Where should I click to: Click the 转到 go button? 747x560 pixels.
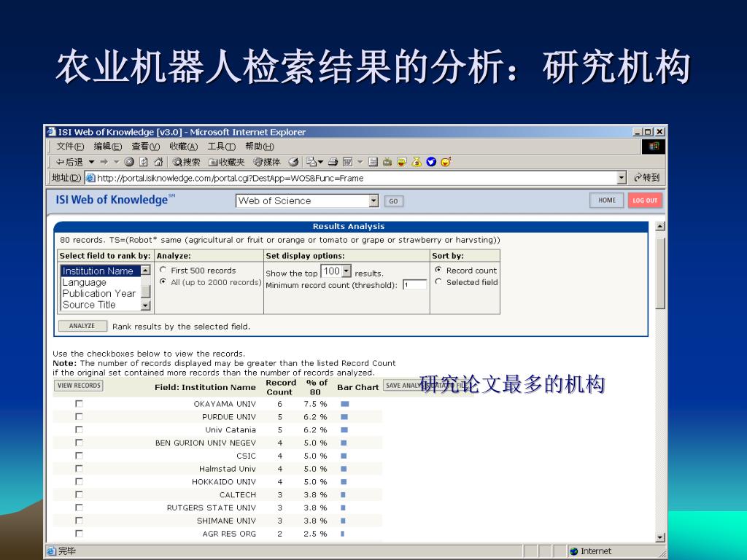(x=646, y=178)
